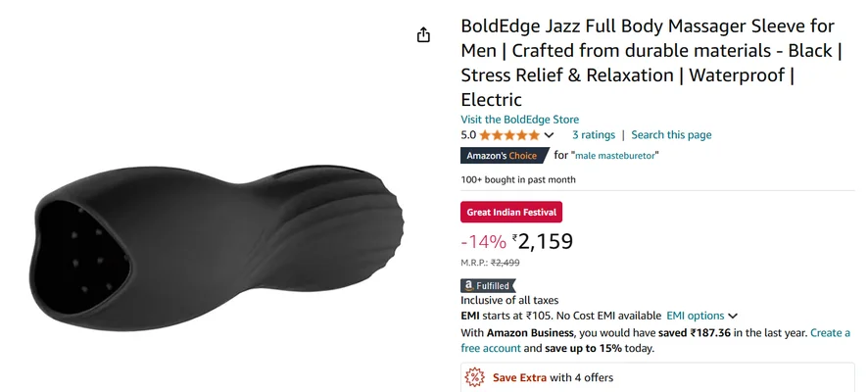This screenshot has height=392, width=868.
Task: Click the product title text
Action: point(651,63)
